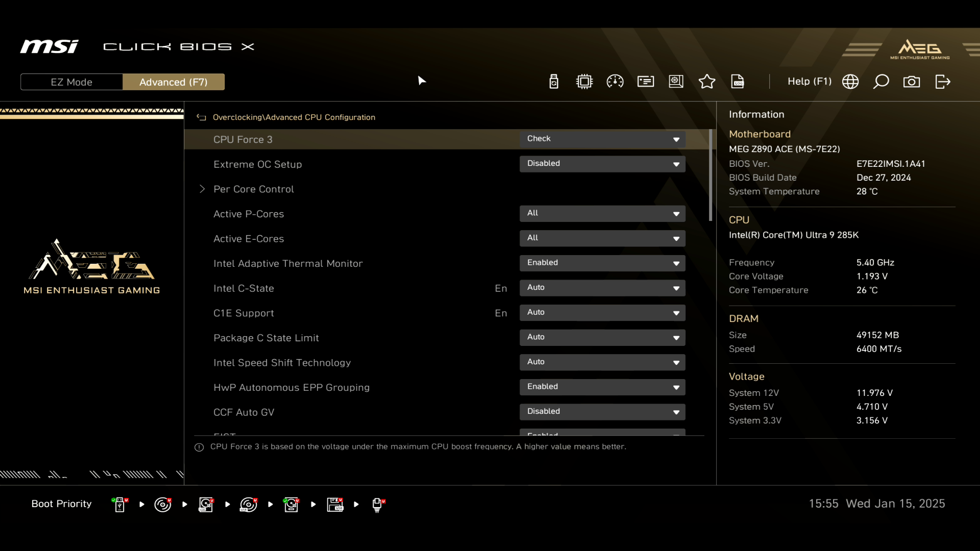
Task: Click the overclocking gauge icon
Action: click(x=615, y=82)
